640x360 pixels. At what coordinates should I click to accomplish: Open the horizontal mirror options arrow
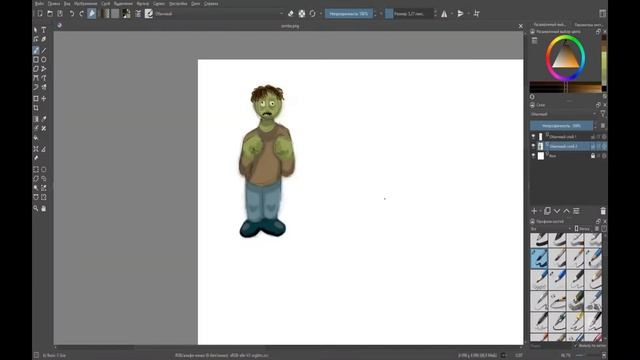click(452, 13)
